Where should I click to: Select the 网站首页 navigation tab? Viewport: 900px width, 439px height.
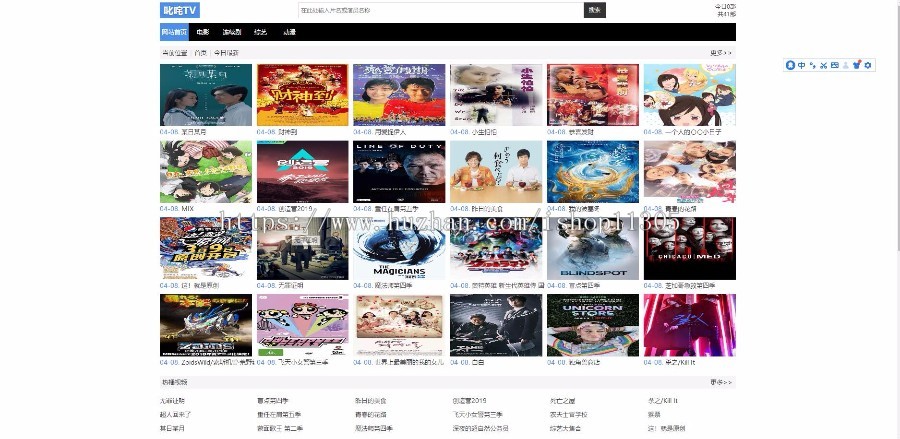point(174,32)
